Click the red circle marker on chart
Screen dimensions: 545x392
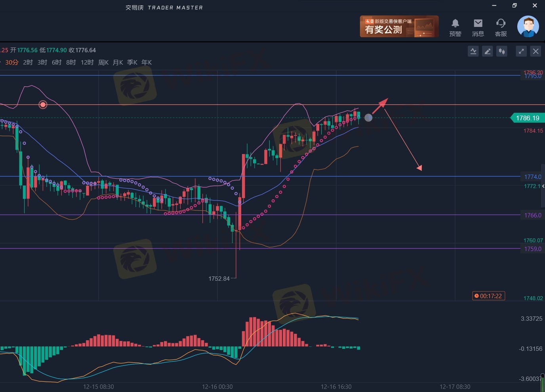[43, 105]
